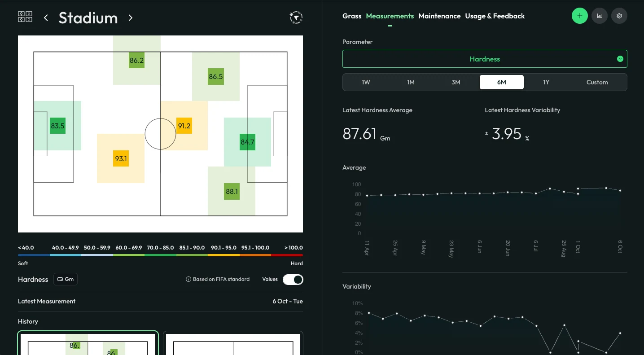Click the 6 Oct - Tue latest measurement date
Screen dimensions: 644x355
(288, 301)
